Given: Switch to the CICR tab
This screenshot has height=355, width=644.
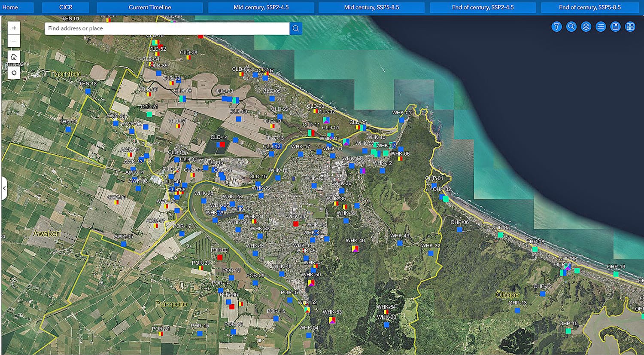Looking at the screenshot, I should 66,7.
